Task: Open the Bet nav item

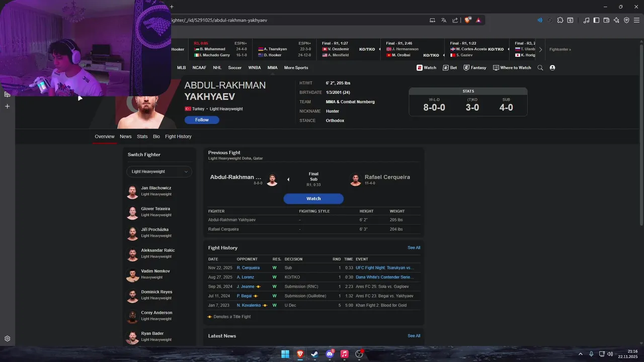Action: [450, 67]
